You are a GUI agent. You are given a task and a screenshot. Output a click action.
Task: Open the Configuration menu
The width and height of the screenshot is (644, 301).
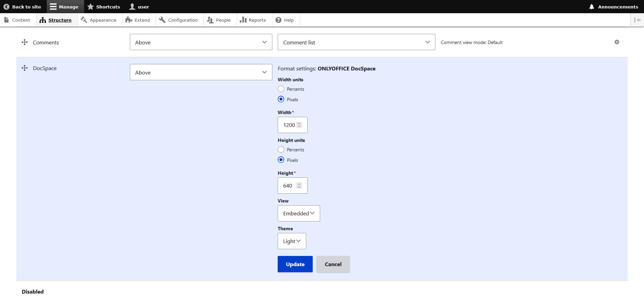(180, 20)
